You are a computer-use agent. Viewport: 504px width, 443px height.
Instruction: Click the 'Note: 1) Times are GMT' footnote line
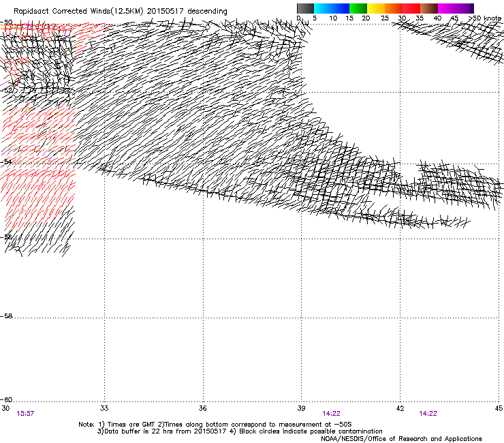click(x=215, y=425)
